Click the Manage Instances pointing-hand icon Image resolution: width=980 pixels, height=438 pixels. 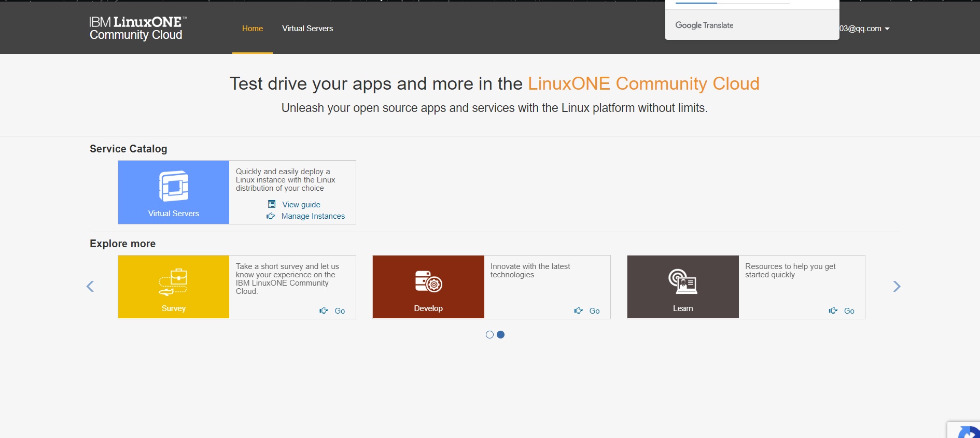click(x=271, y=216)
